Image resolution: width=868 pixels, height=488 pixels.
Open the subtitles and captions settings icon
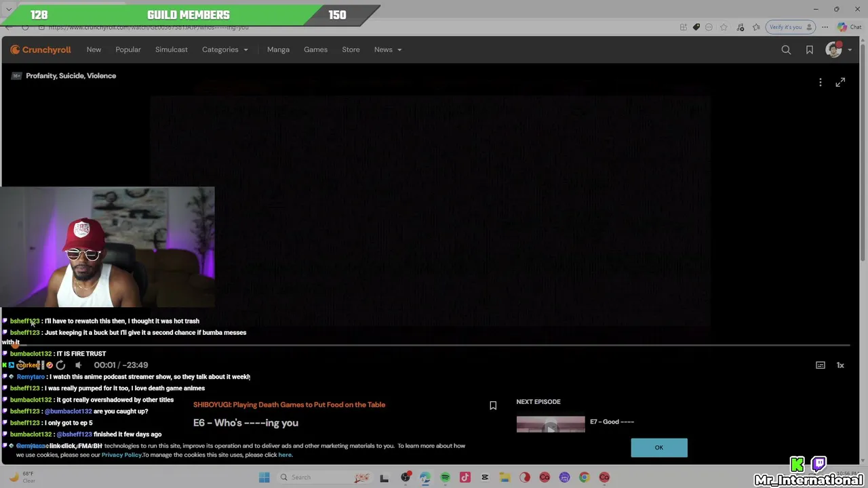821,365
